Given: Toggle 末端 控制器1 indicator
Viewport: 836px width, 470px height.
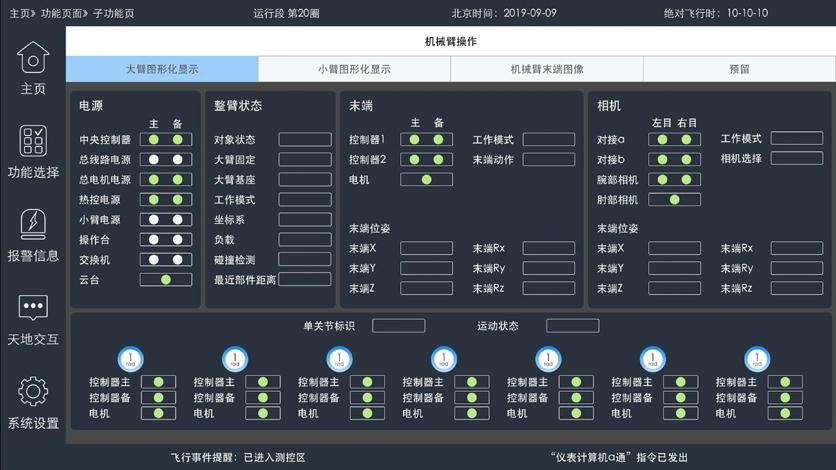Looking at the screenshot, I should click(x=427, y=140).
